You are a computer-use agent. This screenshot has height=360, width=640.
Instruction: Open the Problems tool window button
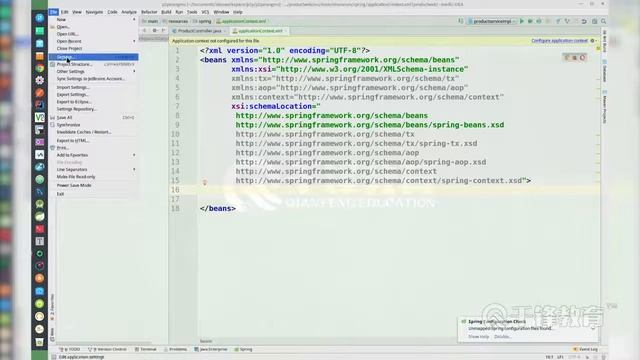(x=176, y=349)
